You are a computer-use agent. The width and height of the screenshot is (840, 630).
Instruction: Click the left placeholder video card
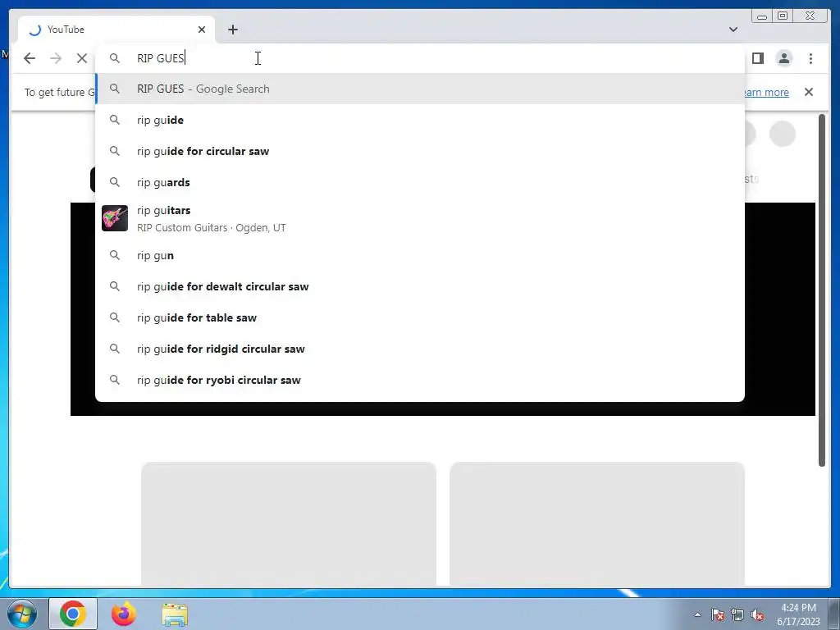point(289,524)
